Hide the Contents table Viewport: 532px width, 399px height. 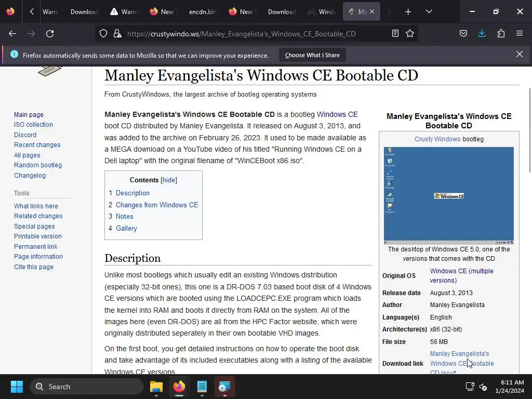[x=169, y=180]
